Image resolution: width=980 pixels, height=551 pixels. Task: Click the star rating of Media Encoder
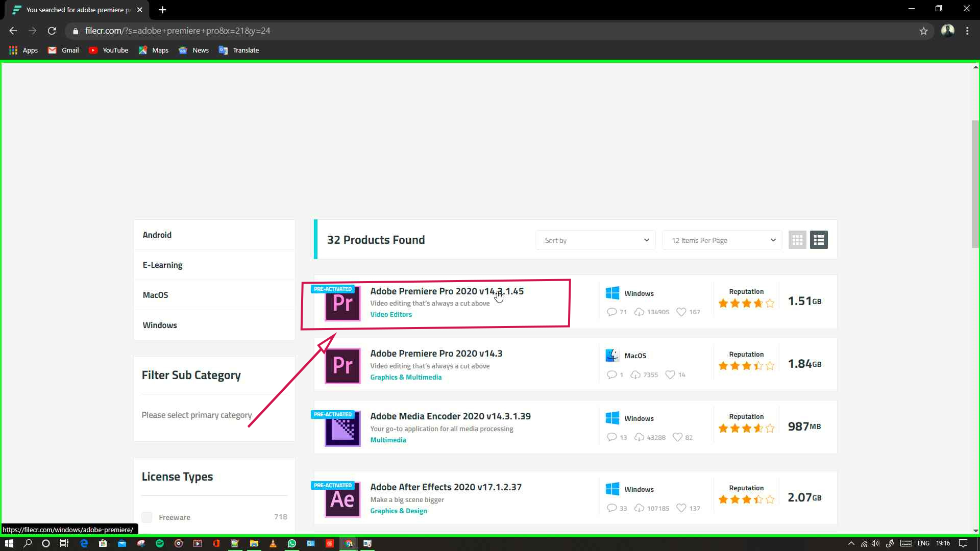tap(746, 429)
